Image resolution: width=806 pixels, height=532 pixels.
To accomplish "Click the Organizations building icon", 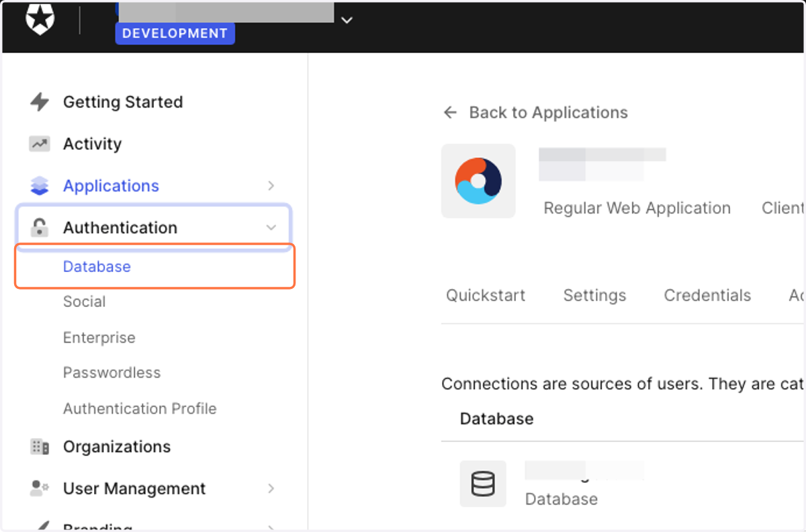I will click(x=40, y=447).
